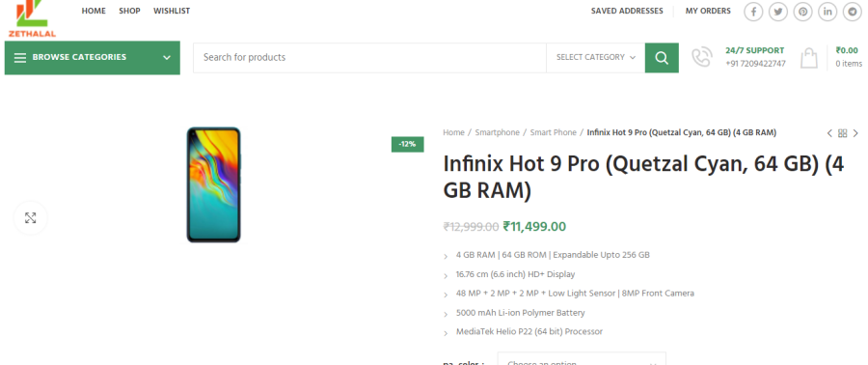Click the 5000 mAh battery spec line
868x365 pixels.
click(x=521, y=313)
